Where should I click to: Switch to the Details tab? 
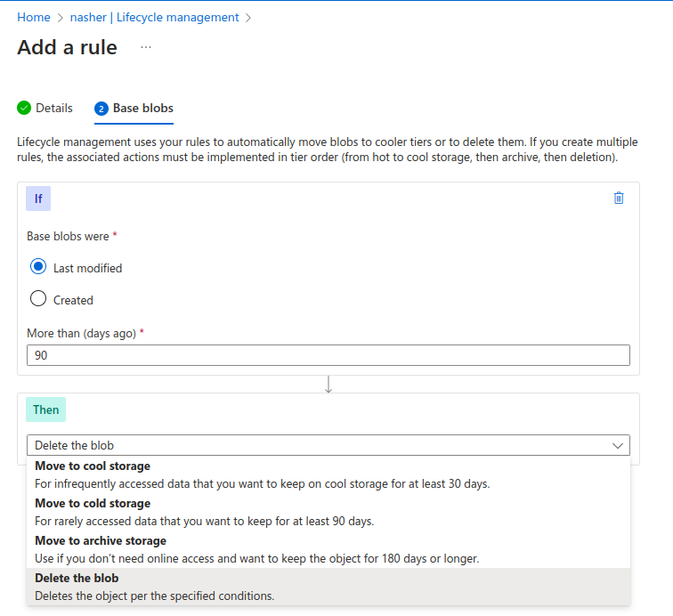(x=53, y=109)
